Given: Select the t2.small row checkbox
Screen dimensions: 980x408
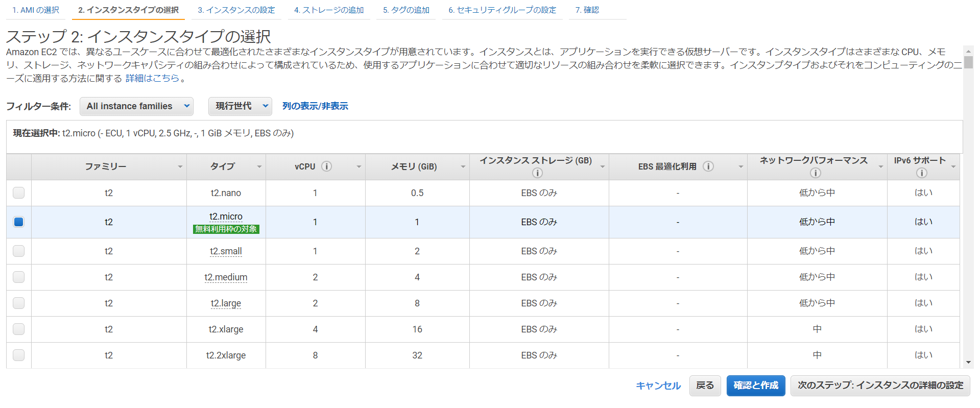Looking at the screenshot, I should pos(19,251).
